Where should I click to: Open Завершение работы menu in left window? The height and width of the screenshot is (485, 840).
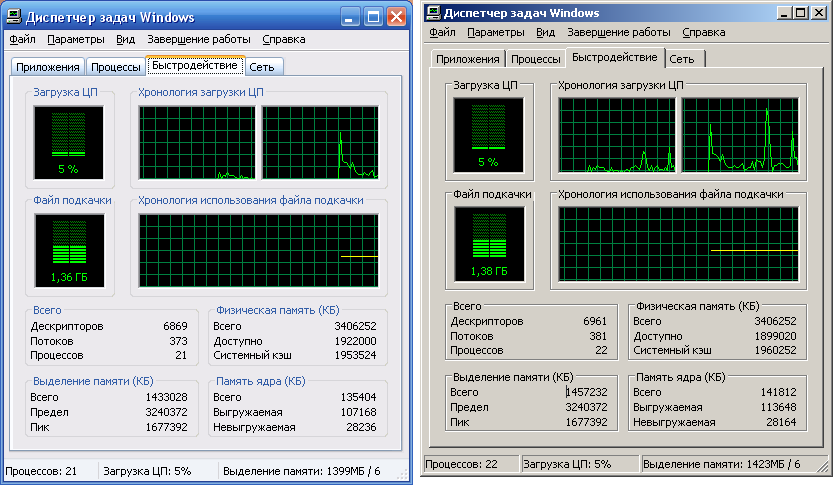pos(199,40)
